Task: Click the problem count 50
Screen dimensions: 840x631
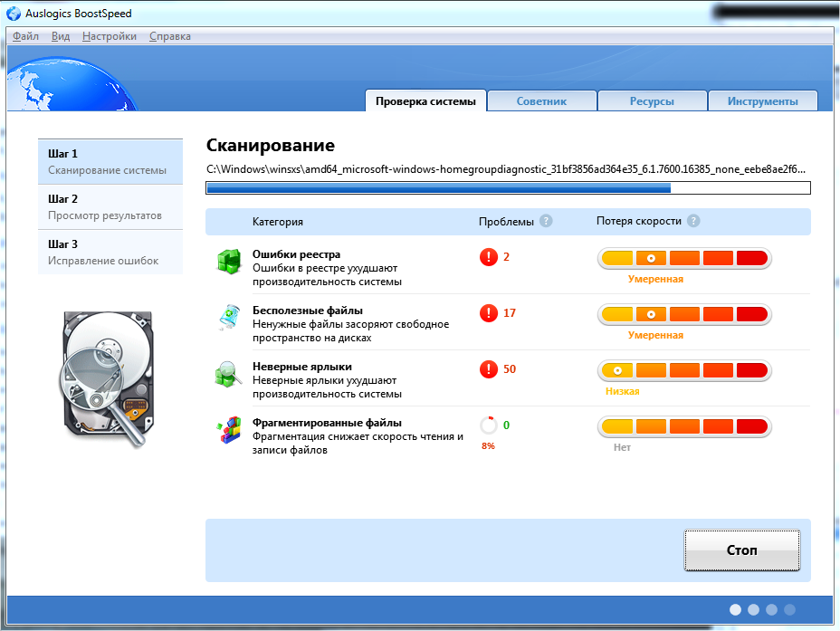Action: tap(510, 369)
